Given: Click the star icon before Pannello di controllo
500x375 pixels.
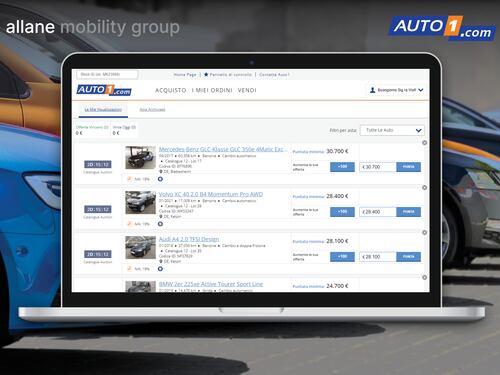Looking at the screenshot, I should (206, 75).
